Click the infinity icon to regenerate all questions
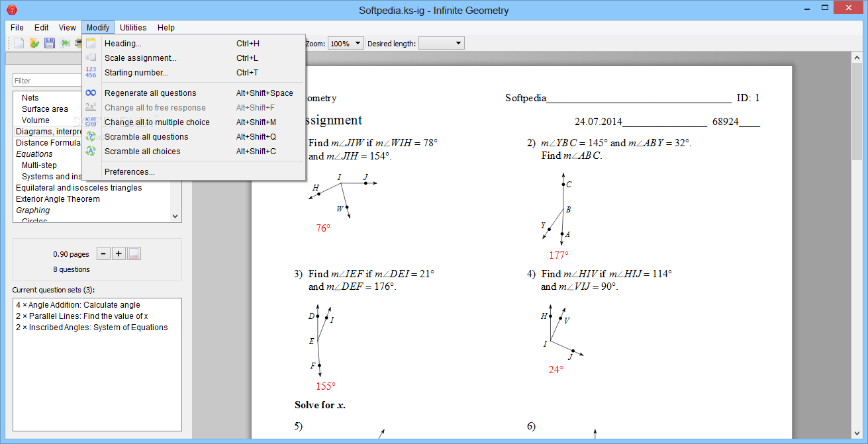868x444 pixels. point(91,93)
